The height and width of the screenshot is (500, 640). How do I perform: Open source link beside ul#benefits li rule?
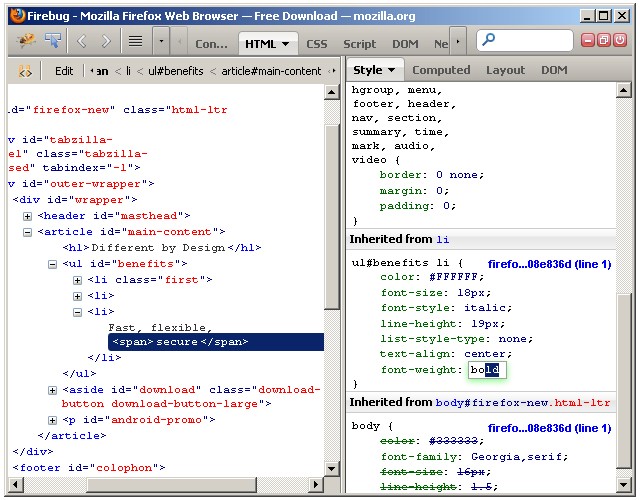[x=549, y=264]
